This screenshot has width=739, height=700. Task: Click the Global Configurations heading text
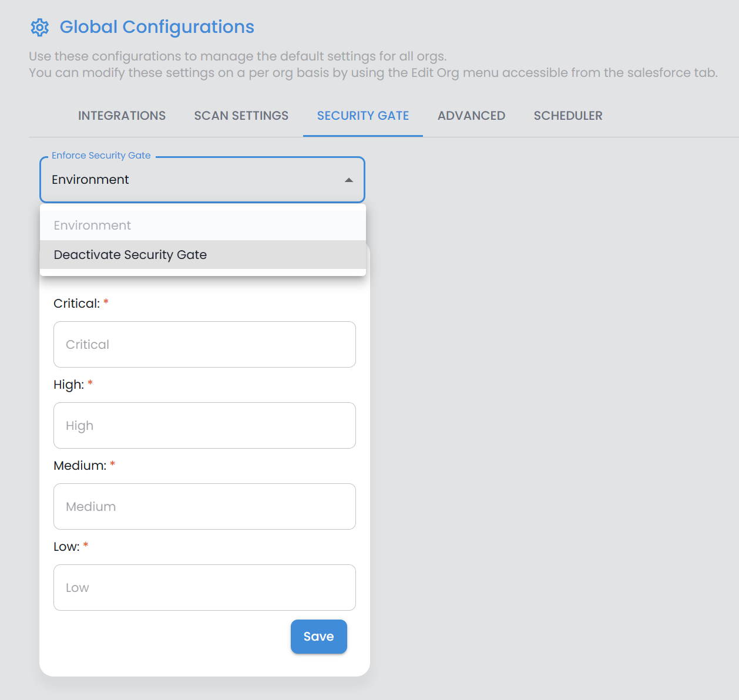pyautogui.click(x=157, y=27)
